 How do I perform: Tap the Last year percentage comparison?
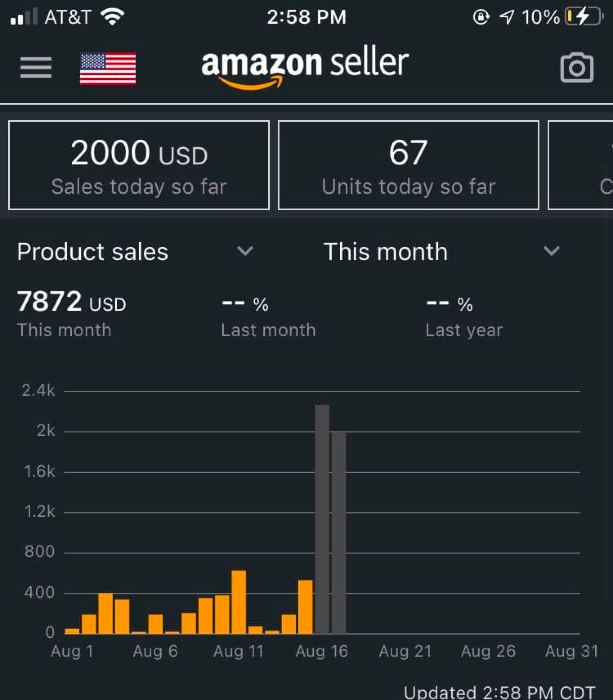coord(450,304)
